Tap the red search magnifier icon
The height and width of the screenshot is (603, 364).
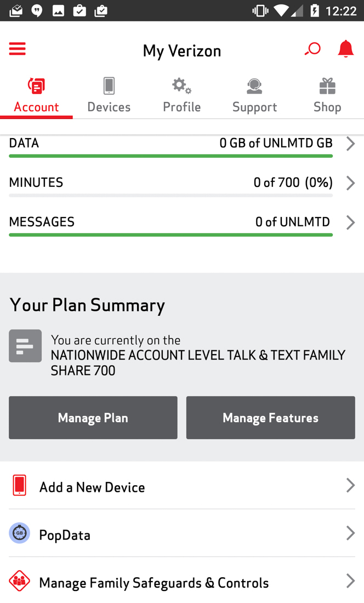click(312, 49)
